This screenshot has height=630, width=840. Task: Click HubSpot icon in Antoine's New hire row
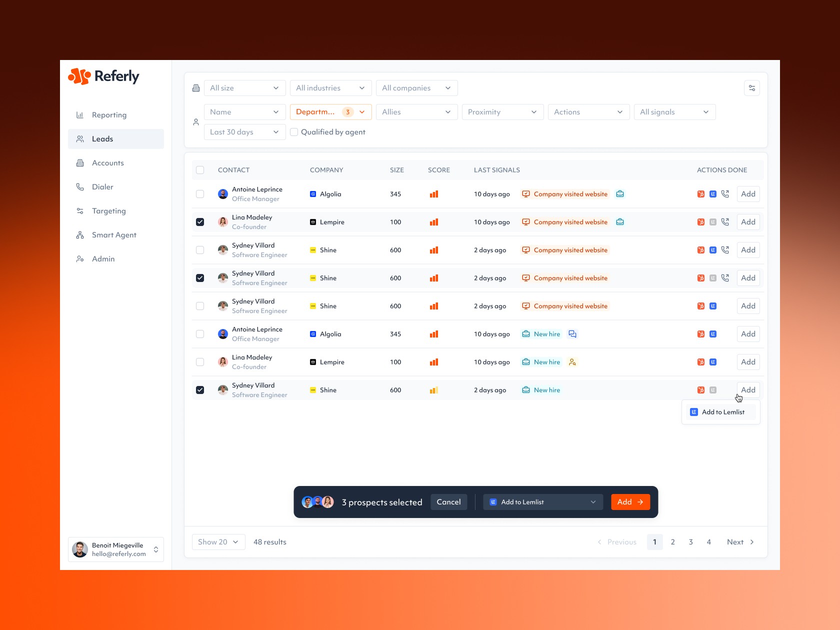[x=701, y=334]
